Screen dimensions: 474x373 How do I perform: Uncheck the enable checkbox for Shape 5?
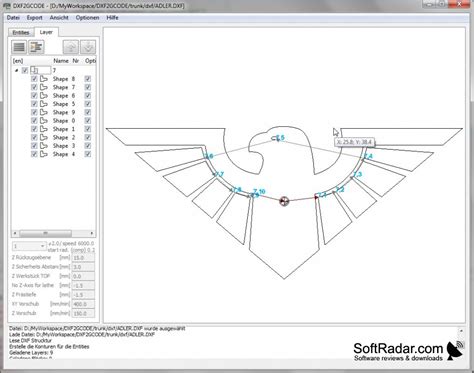[34, 104]
